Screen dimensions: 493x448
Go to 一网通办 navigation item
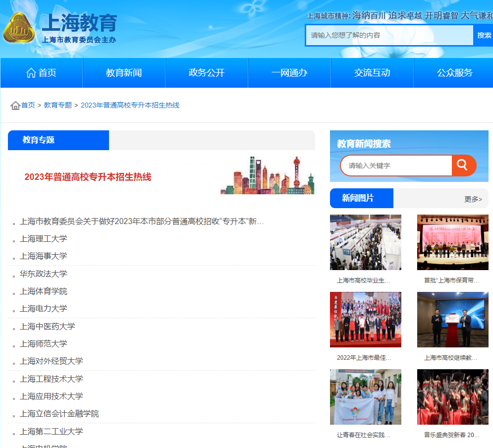289,73
